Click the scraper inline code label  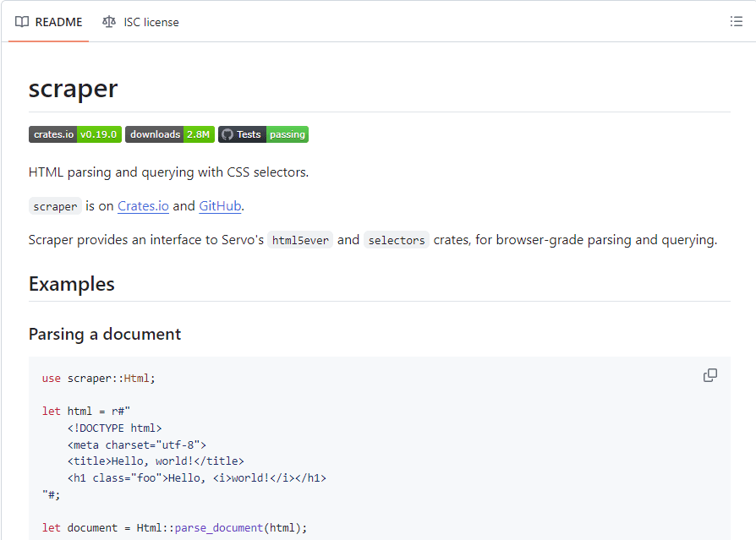click(55, 206)
